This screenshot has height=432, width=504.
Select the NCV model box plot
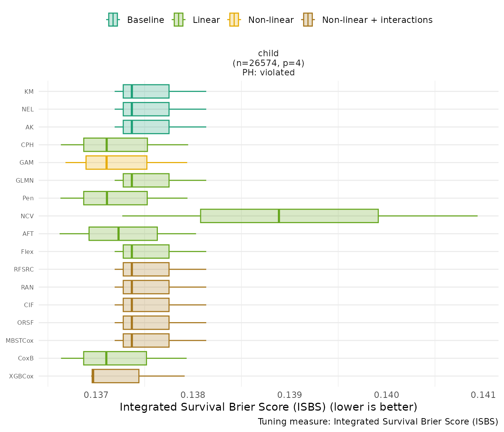coord(289,216)
